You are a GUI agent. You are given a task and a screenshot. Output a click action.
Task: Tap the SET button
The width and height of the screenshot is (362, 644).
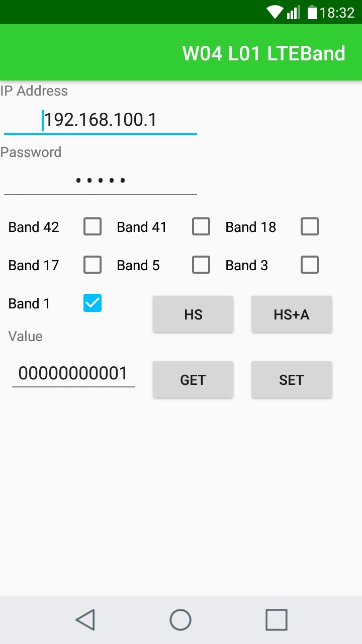[292, 380]
